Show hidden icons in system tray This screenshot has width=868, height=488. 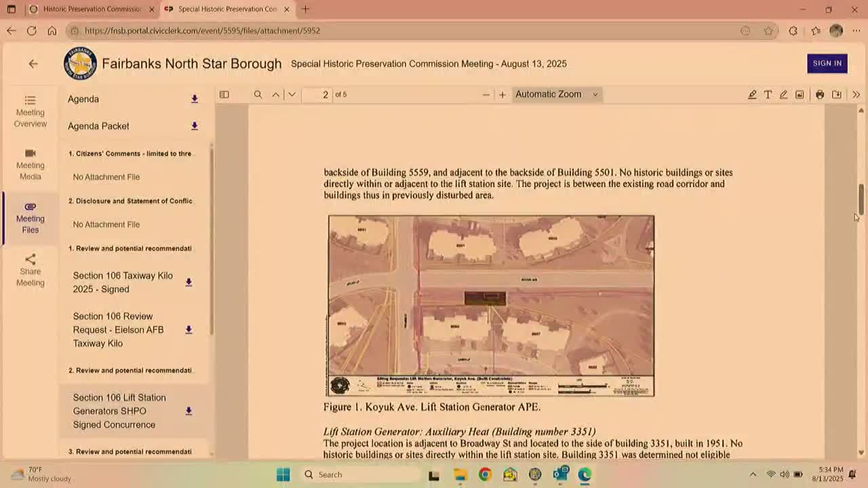[x=752, y=474]
